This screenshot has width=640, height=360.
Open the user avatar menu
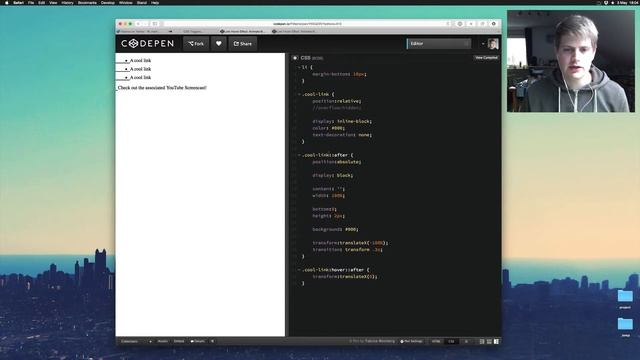pos(493,44)
